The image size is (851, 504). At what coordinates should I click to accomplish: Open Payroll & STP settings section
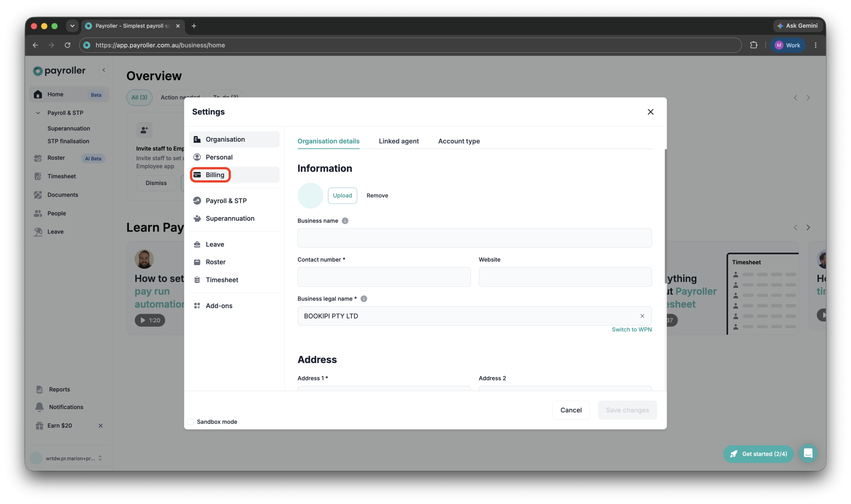(234, 201)
